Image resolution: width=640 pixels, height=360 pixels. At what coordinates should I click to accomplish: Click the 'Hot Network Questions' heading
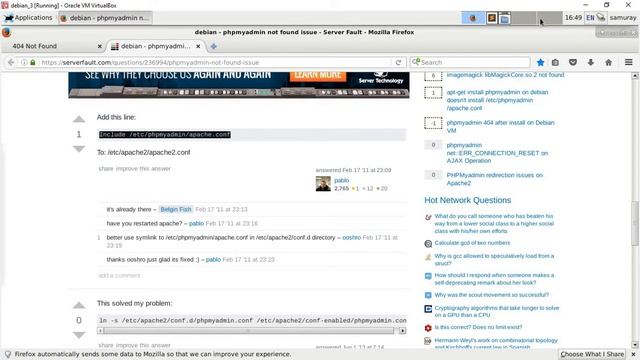pyautogui.click(x=468, y=200)
